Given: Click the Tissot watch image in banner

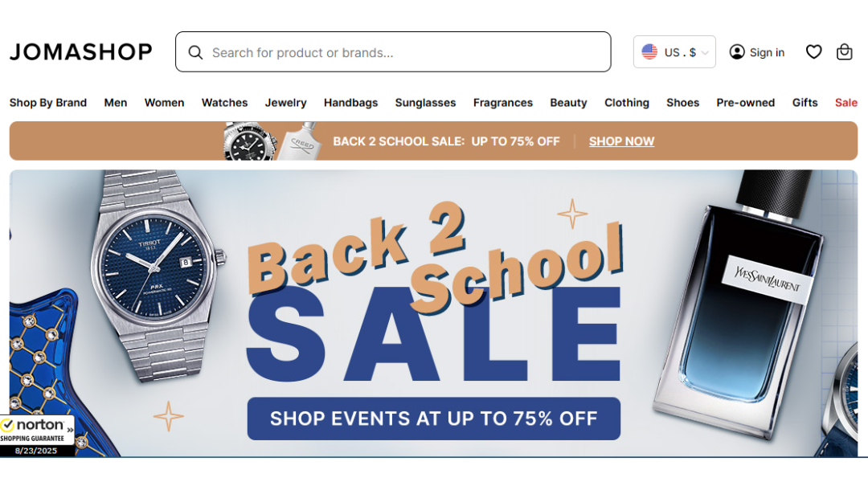Looking at the screenshot, I should (x=158, y=274).
